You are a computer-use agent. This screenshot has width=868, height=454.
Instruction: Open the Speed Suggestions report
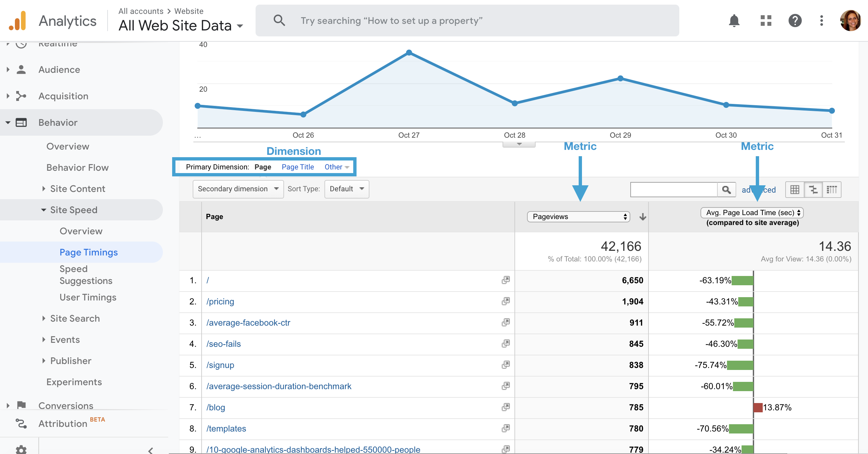(86, 275)
